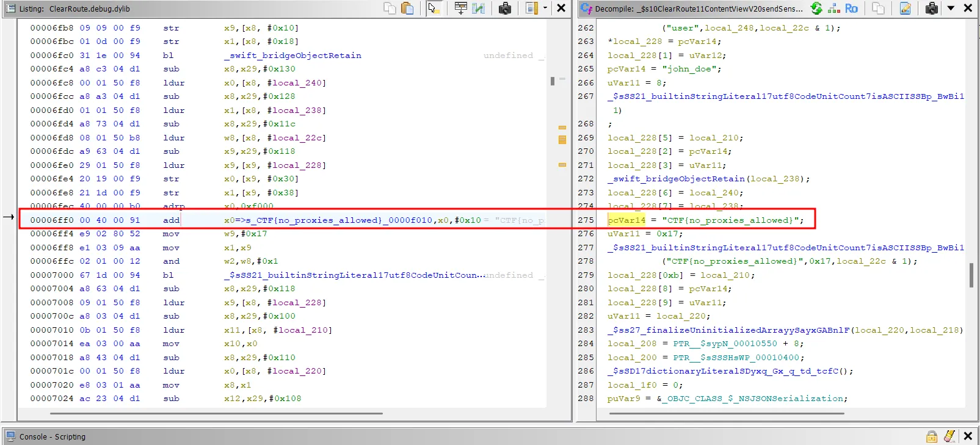Image resolution: width=980 pixels, height=445 pixels.
Task: Select the Console - Scripting panel title
Action: (x=53, y=436)
